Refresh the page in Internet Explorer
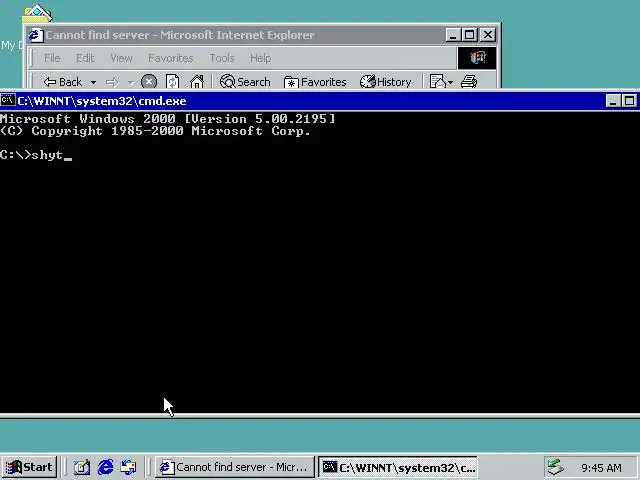Screen dimensions: 640x480 [172, 82]
